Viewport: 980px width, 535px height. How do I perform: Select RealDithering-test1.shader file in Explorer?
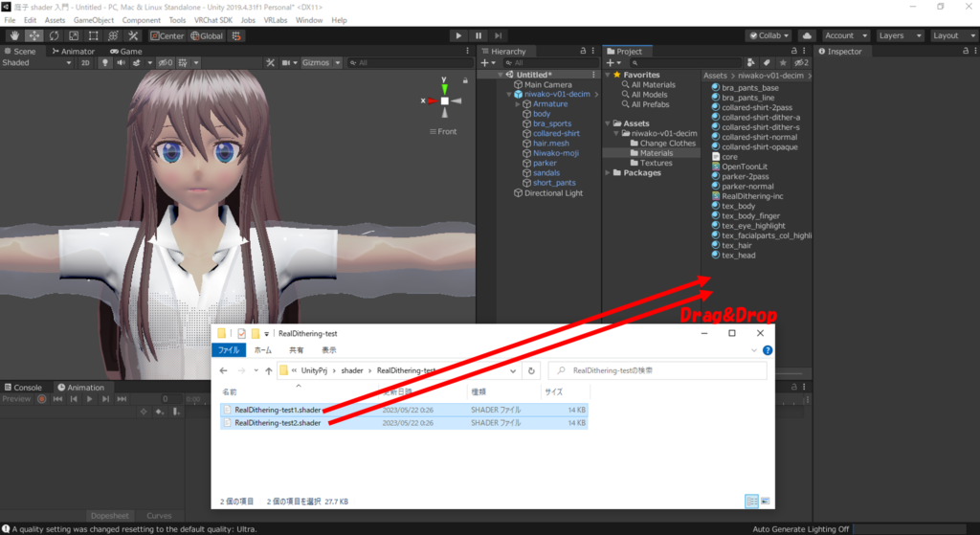click(277, 410)
